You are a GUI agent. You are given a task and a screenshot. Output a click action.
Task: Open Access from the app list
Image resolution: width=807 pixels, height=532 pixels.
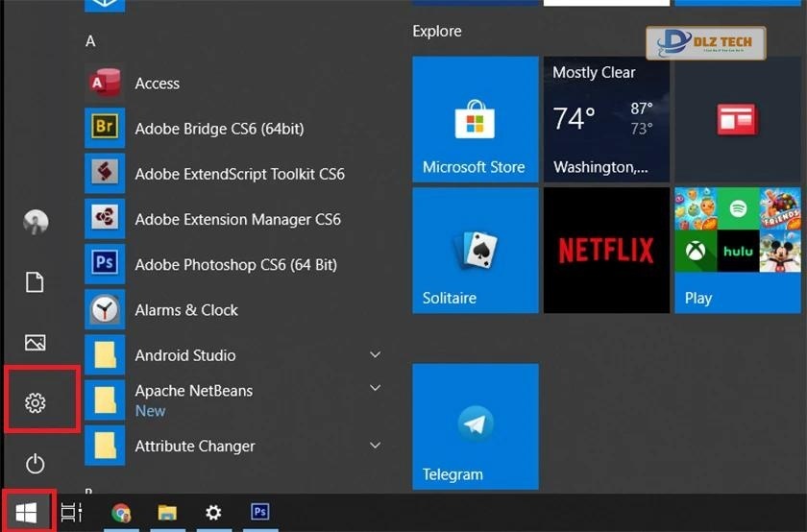click(x=157, y=84)
